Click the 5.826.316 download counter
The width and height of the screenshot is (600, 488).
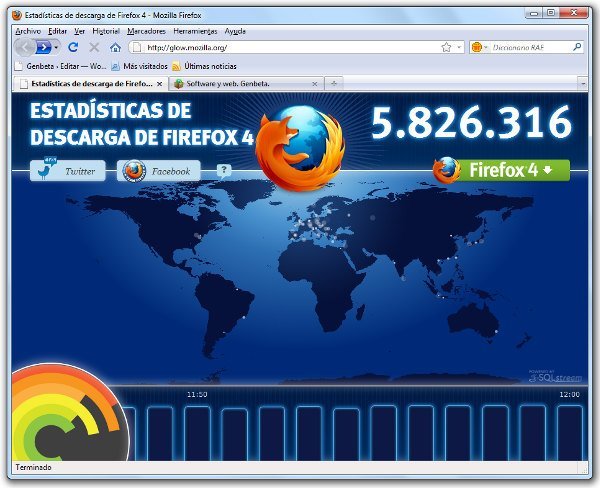pos(471,122)
